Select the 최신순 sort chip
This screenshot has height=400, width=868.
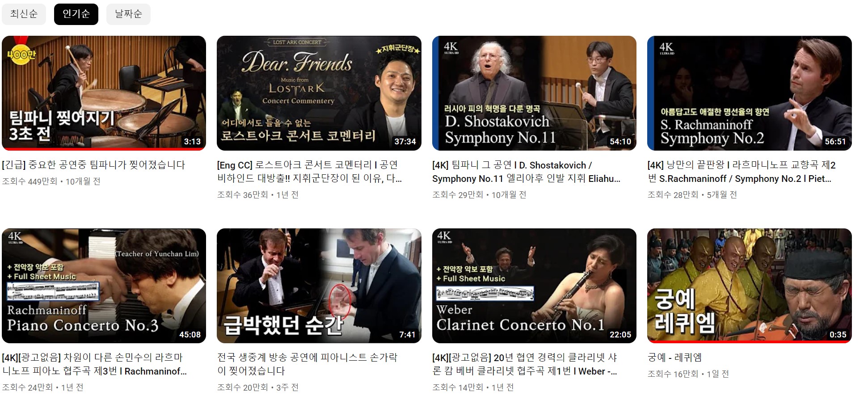[x=24, y=14]
